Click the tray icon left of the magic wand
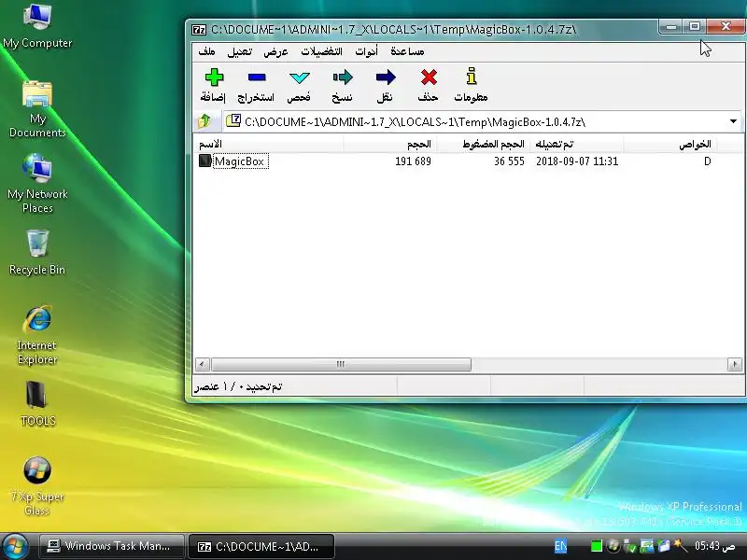Screen dimensions: 747x560 coord(664,546)
